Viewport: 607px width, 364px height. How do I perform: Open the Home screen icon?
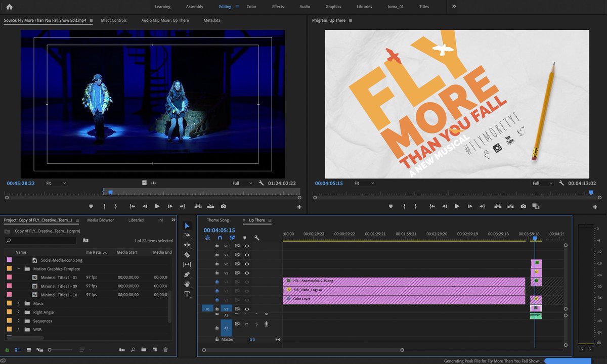(x=10, y=7)
